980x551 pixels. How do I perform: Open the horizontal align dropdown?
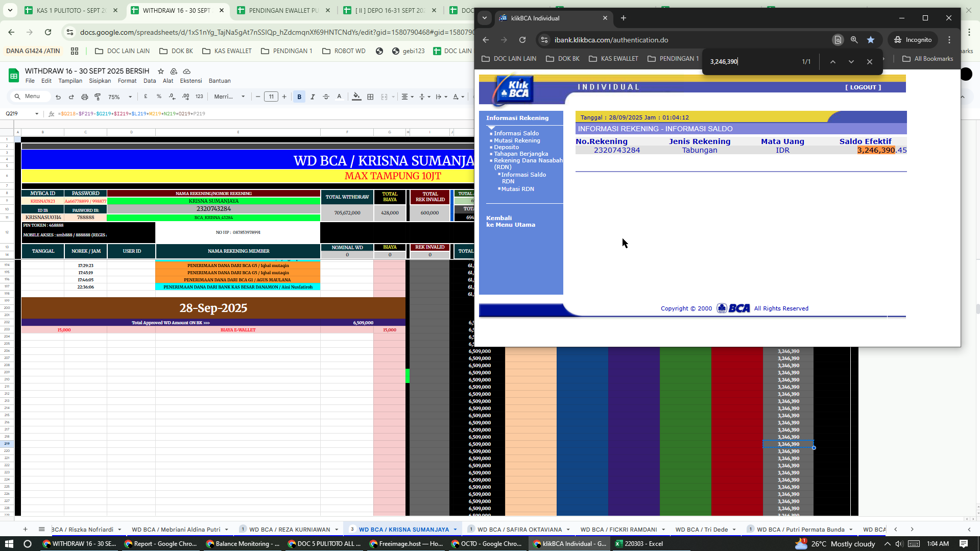[x=407, y=97]
